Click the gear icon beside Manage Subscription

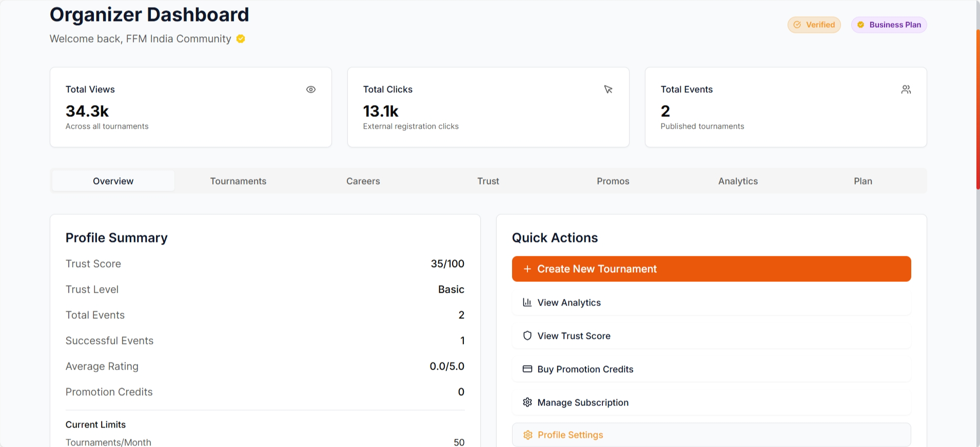527,402
